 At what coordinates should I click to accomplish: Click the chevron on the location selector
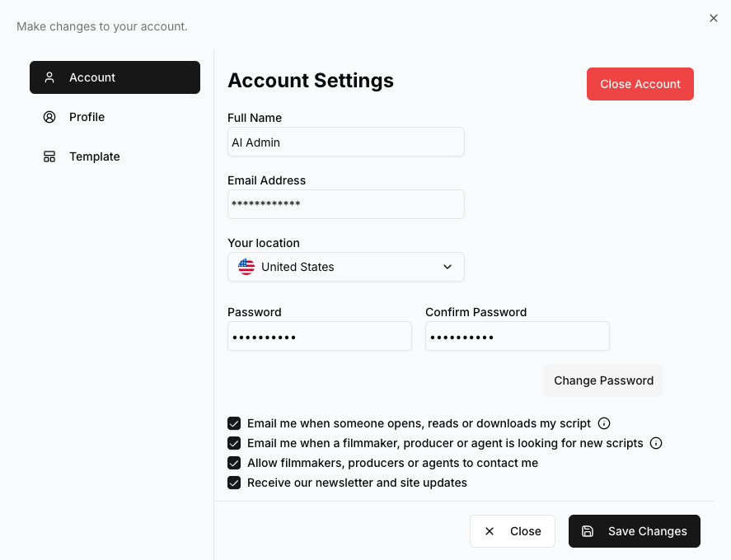[448, 267]
